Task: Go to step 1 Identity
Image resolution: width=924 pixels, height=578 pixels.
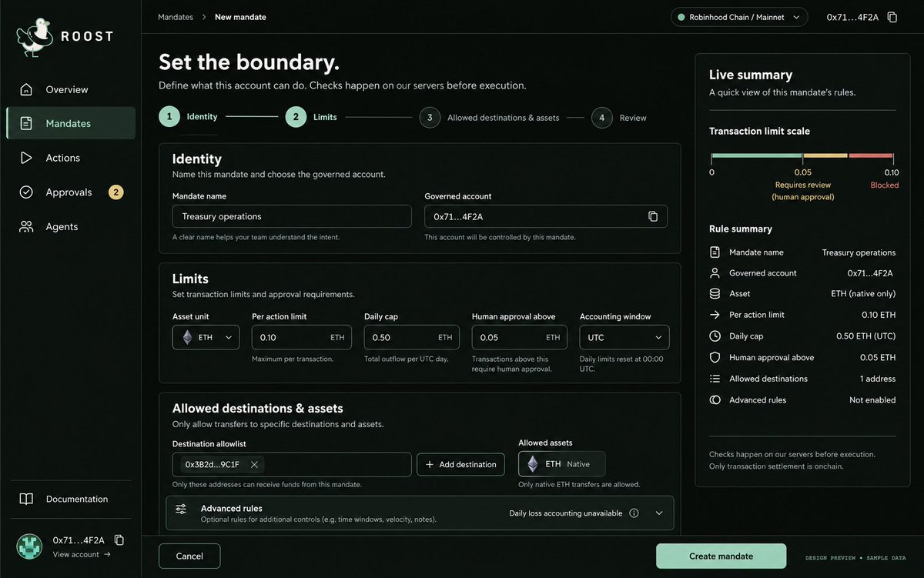Action: [x=189, y=117]
